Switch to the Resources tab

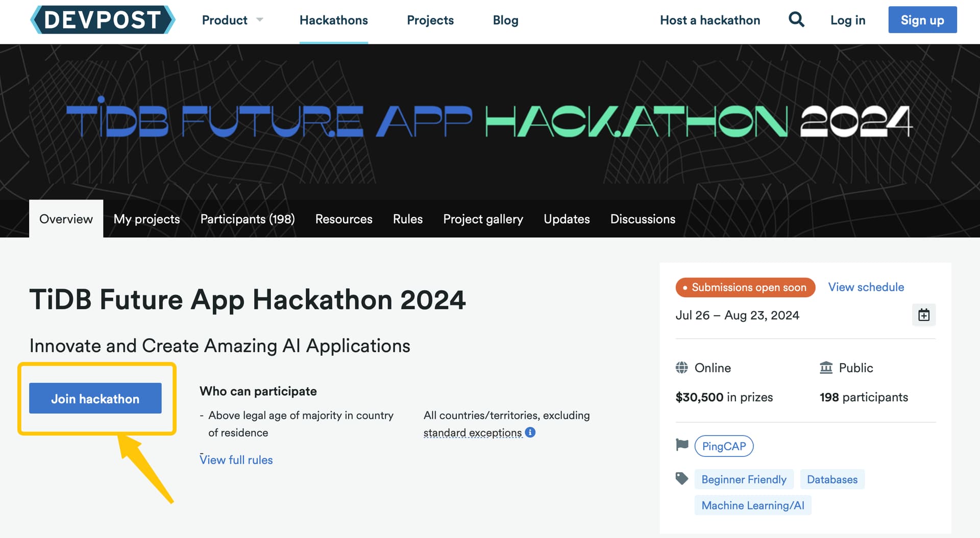pos(344,219)
